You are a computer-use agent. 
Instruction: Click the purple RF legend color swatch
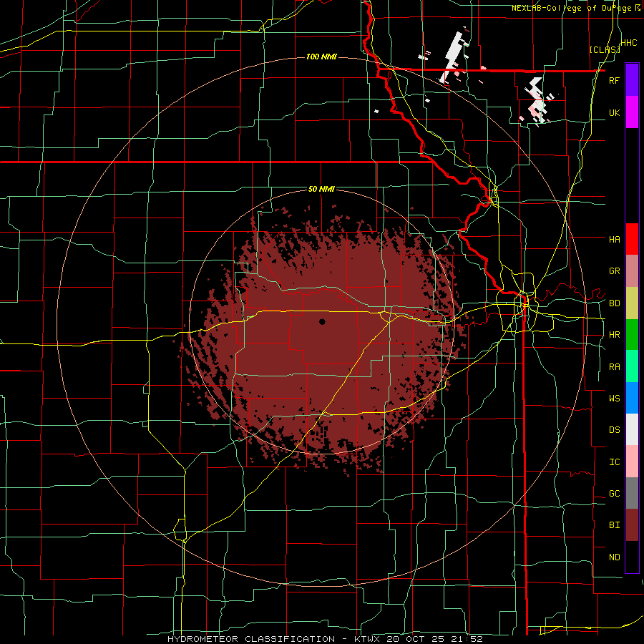[632, 80]
